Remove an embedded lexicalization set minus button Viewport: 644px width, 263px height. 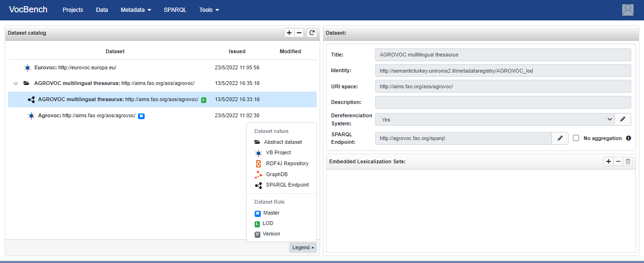[618, 161]
